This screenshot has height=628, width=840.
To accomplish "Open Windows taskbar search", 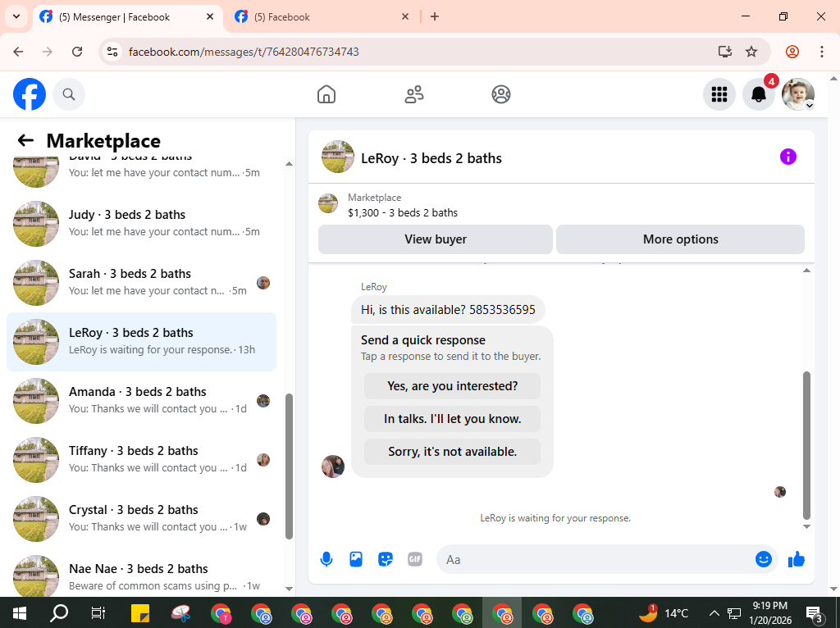I will (59, 613).
